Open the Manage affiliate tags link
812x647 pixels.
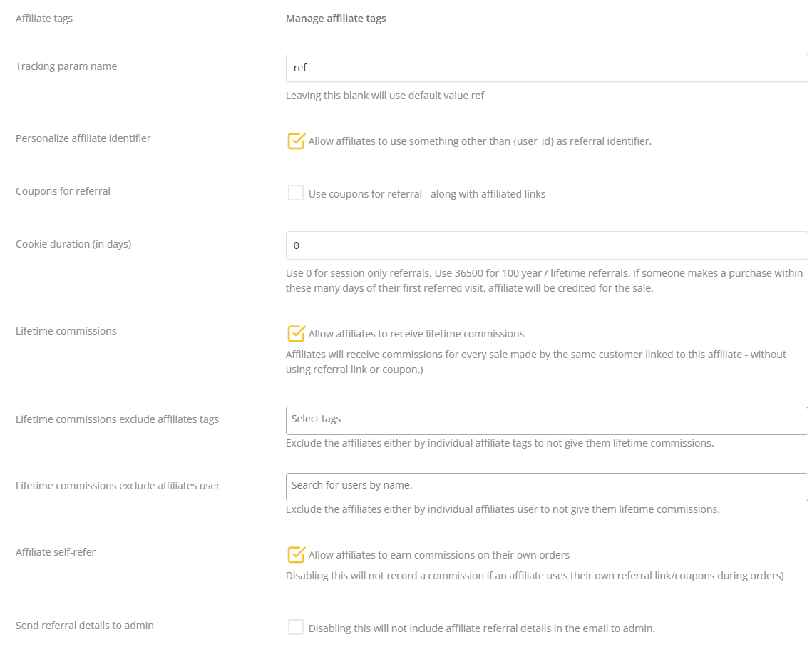[336, 19]
